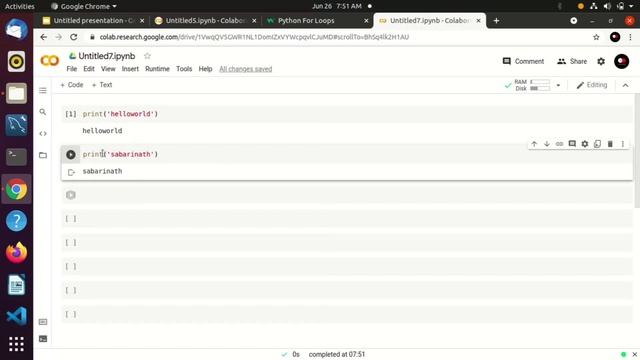The width and height of the screenshot is (640, 360).
Task: Open find and replace search icon
Action: pyautogui.click(x=43, y=112)
